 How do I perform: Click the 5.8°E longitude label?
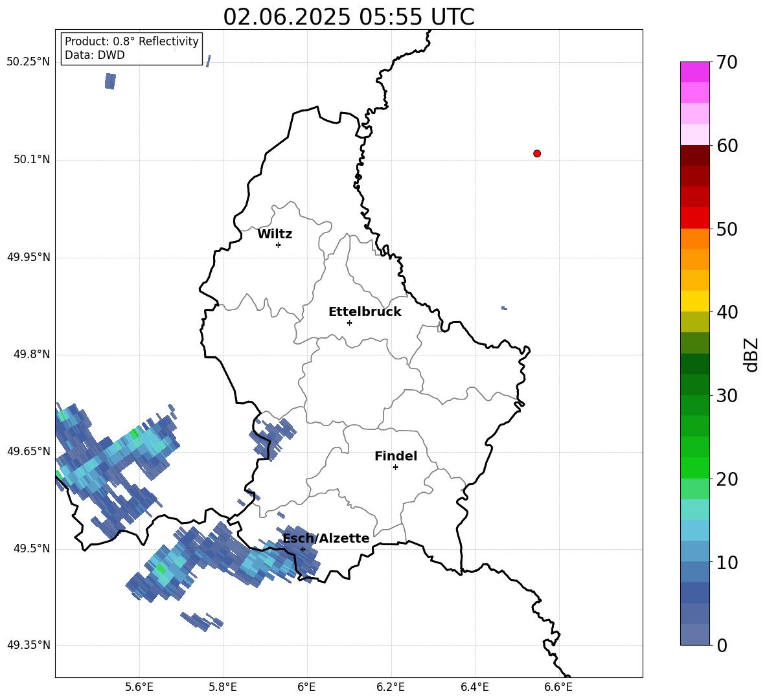click(223, 688)
